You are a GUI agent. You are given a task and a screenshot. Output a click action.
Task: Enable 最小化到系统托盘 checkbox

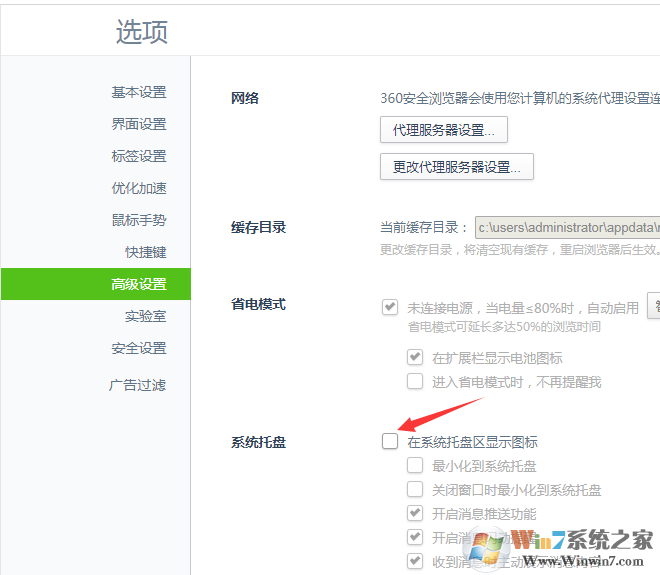pos(415,465)
